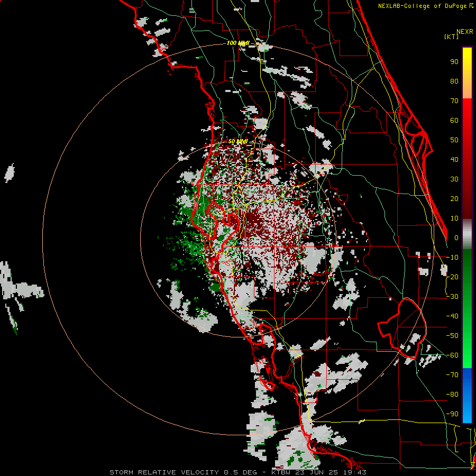
Task: Click the -40 value on the velocity scale
Action: (x=452, y=316)
